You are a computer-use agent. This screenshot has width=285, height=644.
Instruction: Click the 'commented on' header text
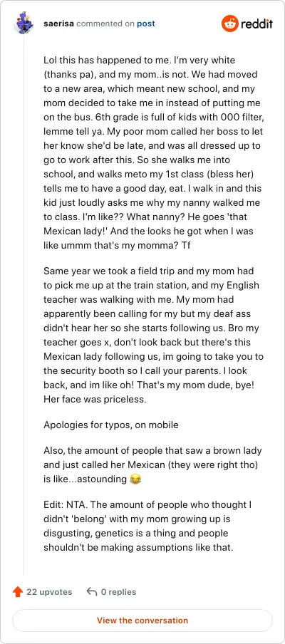[x=105, y=24]
